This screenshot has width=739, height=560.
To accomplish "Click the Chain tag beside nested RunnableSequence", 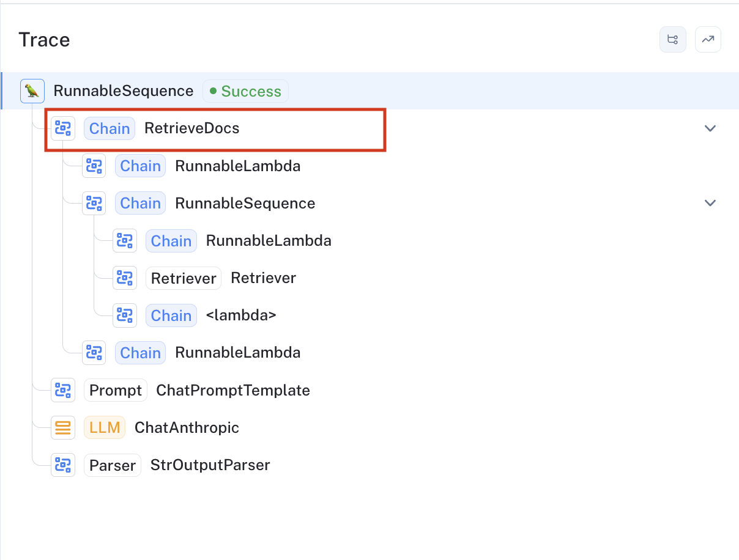I will coord(140,203).
